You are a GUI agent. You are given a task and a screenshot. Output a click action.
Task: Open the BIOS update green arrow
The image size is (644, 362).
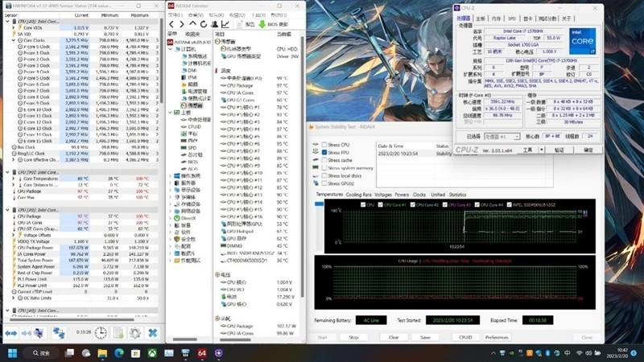click(262, 24)
